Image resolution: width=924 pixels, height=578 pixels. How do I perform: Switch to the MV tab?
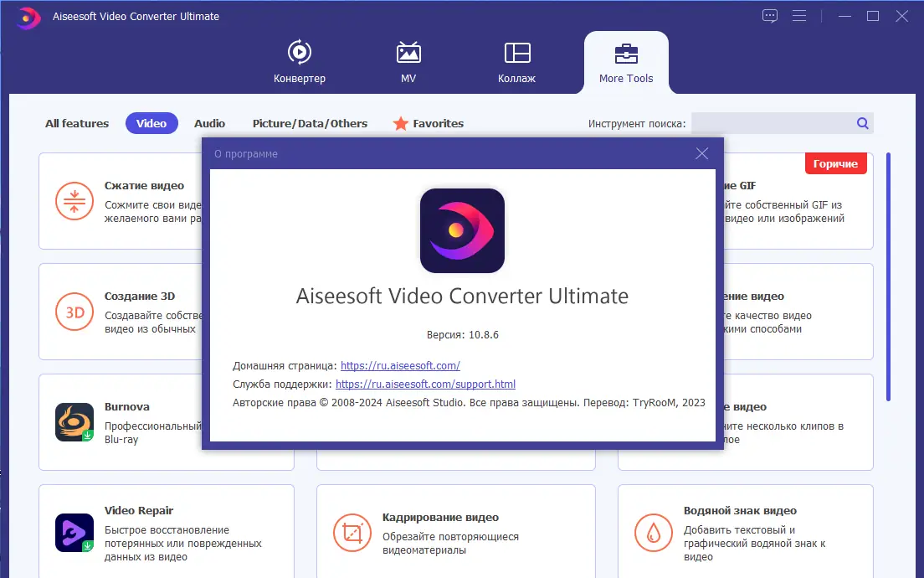[408, 62]
